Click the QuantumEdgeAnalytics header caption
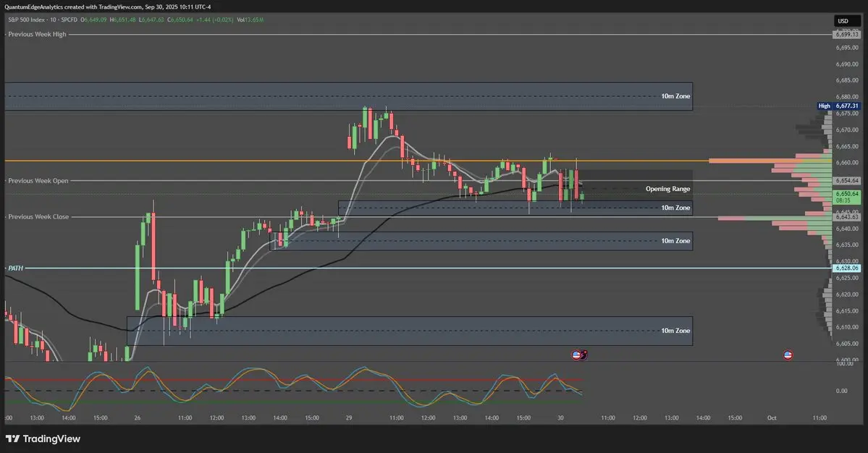868x453 pixels. point(107,7)
